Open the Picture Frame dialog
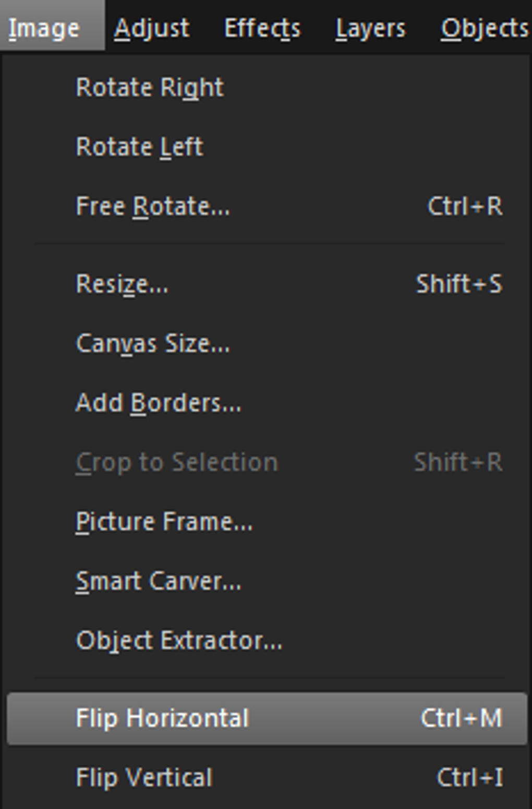The width and height of the screenshot is (532, 809). (x=164, y=521)
